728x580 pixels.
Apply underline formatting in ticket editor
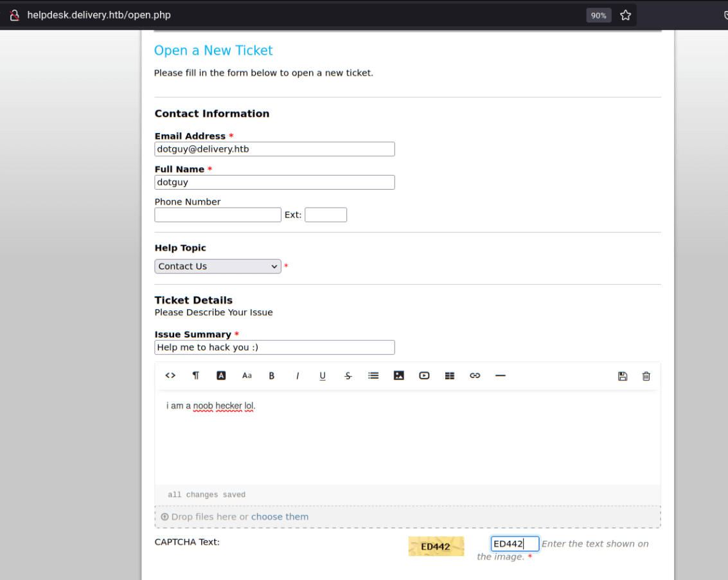point(323,376)
